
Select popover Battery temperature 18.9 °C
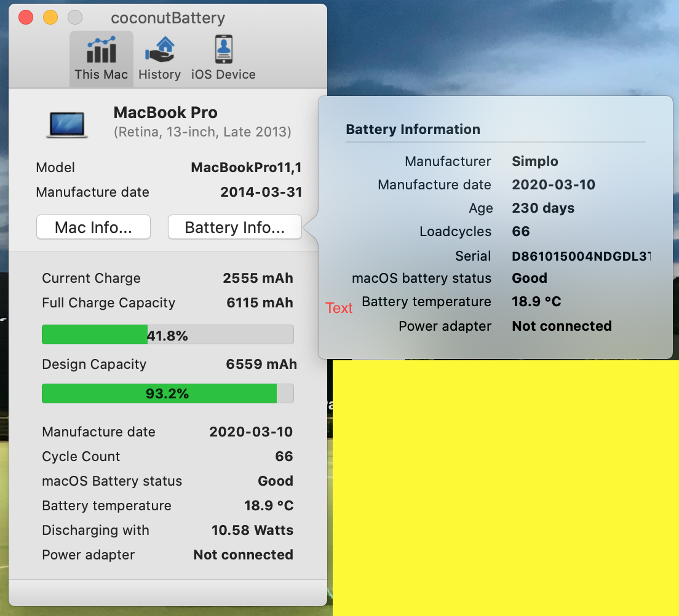point(536,301)
